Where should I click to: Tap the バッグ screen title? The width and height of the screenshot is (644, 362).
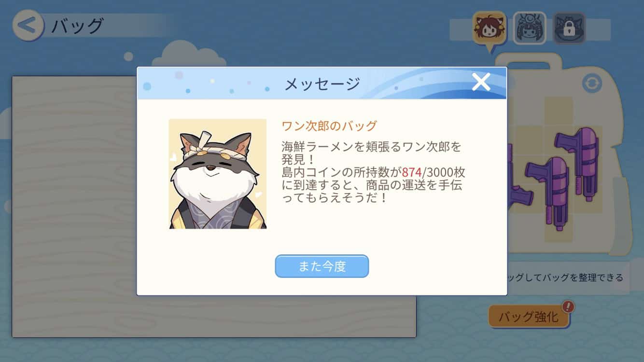[x=77, y=26]
